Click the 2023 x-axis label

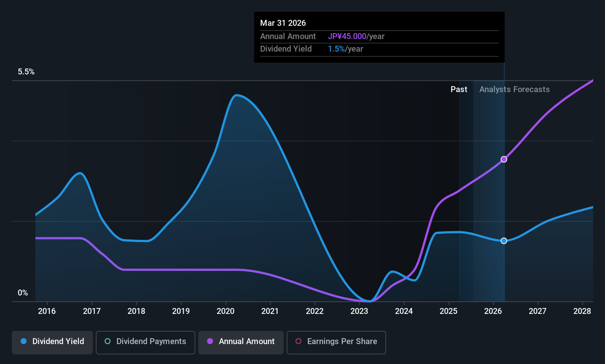[x=359, y=311]
